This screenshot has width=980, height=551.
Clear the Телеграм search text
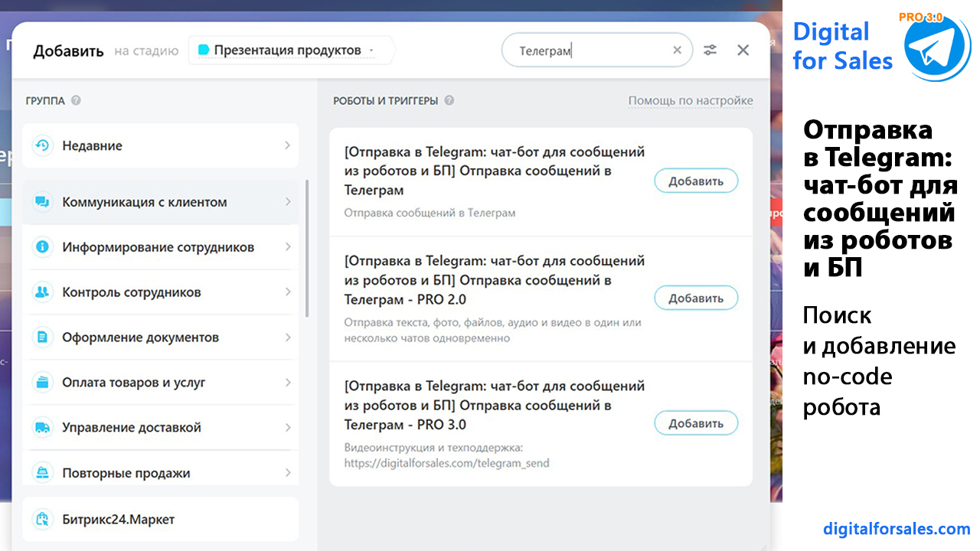pyautogui.click(x=677, y=51)
